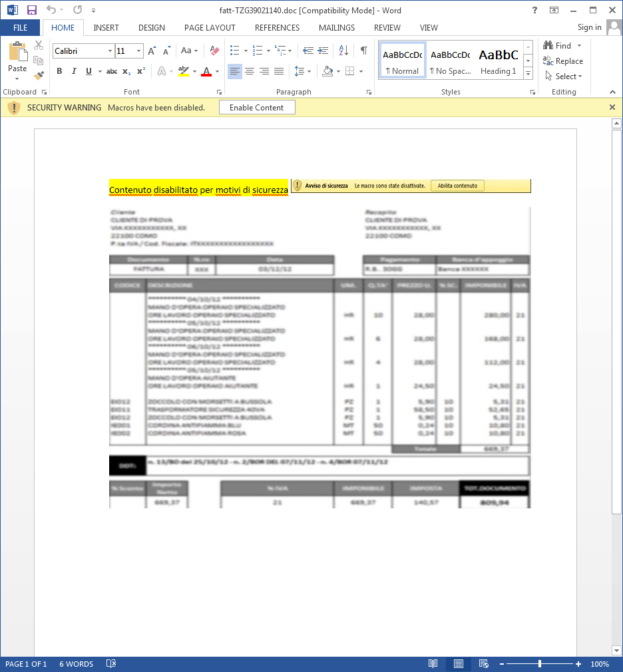623x672 pixels.
Task: Align text to the right
Action: [264, 71]
